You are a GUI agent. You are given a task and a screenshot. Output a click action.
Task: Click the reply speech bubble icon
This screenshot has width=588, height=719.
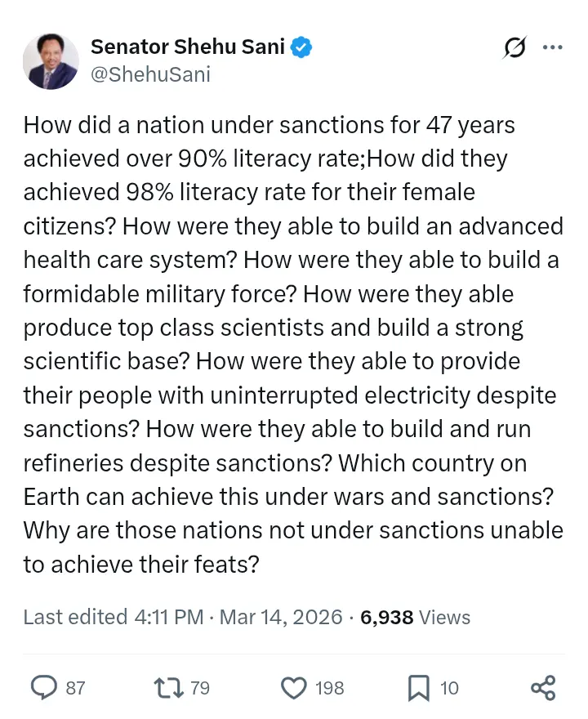(x=42, y=688)
